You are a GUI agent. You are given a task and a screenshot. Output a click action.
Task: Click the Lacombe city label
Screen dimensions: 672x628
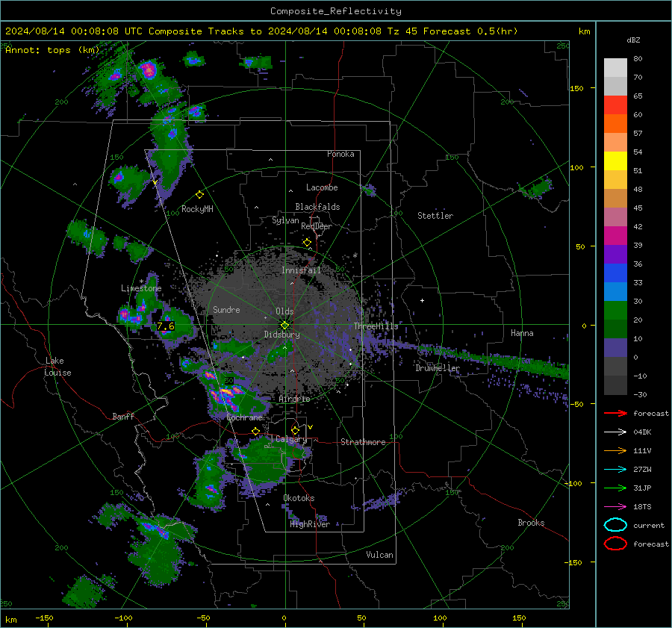coord(322,187)
